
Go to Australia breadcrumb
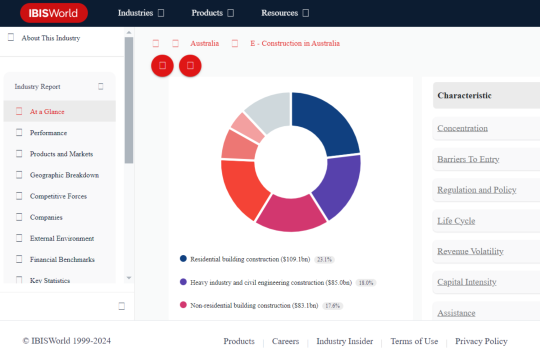tap(205, 43)
